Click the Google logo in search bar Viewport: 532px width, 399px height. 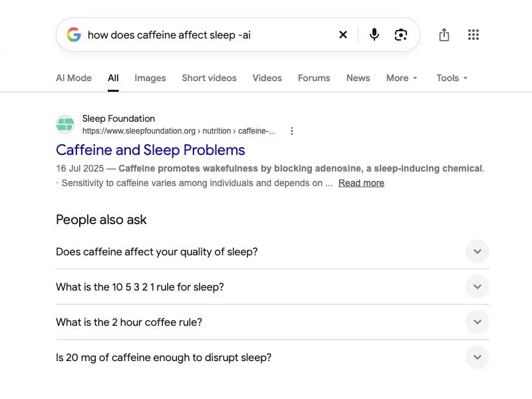click(74, 35)
